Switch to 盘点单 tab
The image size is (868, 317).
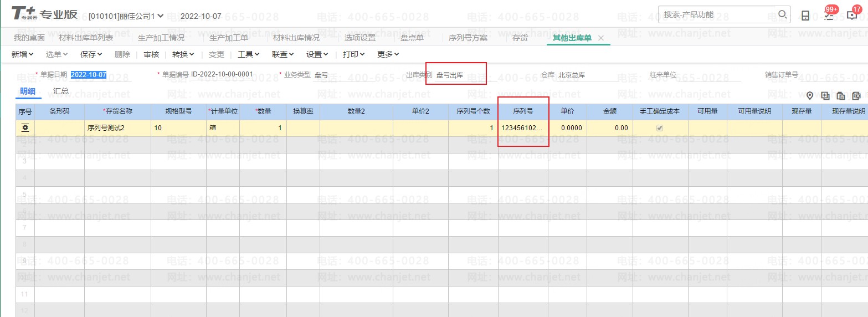coord(412,38)
